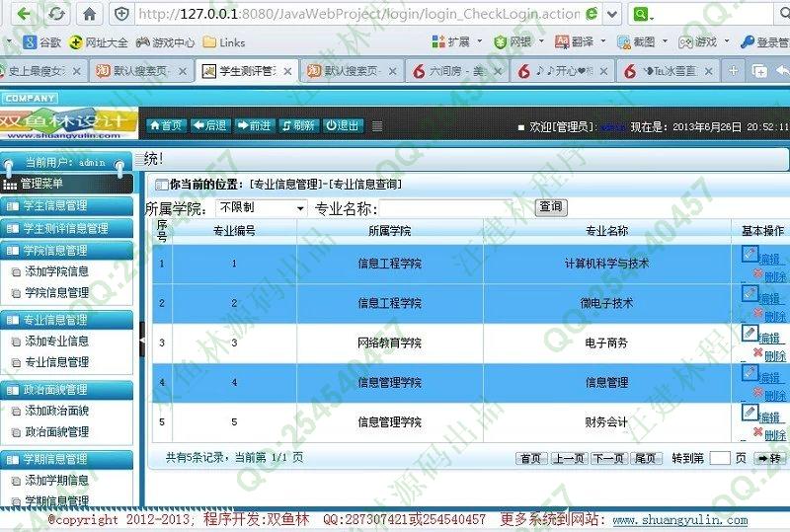Open 添加学院信息 menu item
The width and height of the screenshot is (790, 532).
(56, 271)
